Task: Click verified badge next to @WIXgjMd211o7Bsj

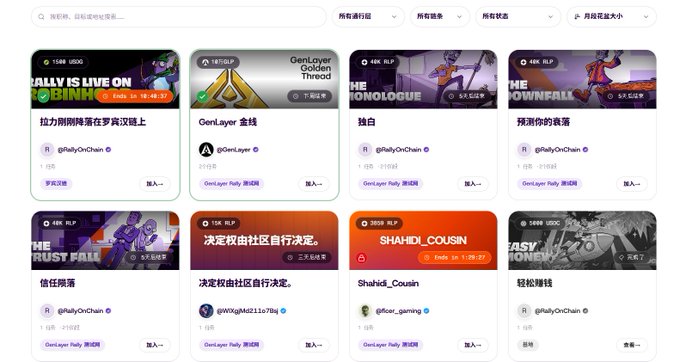Action: coord(283,311)
